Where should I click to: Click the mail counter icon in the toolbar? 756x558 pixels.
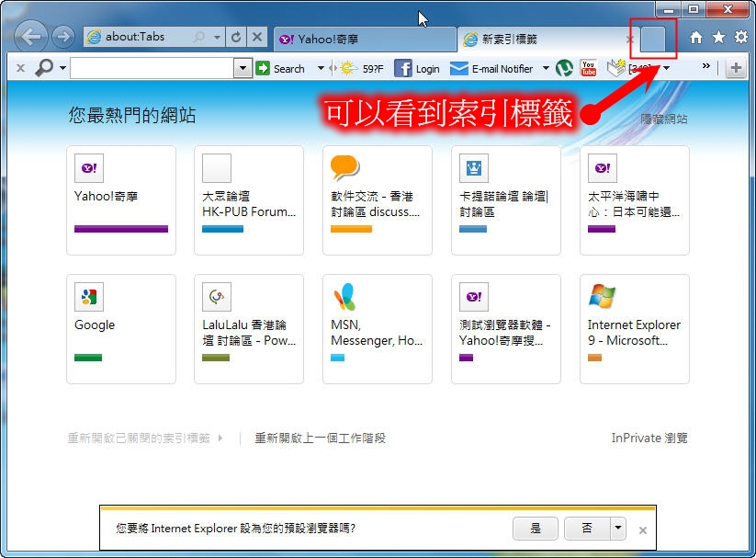(615, 68)
